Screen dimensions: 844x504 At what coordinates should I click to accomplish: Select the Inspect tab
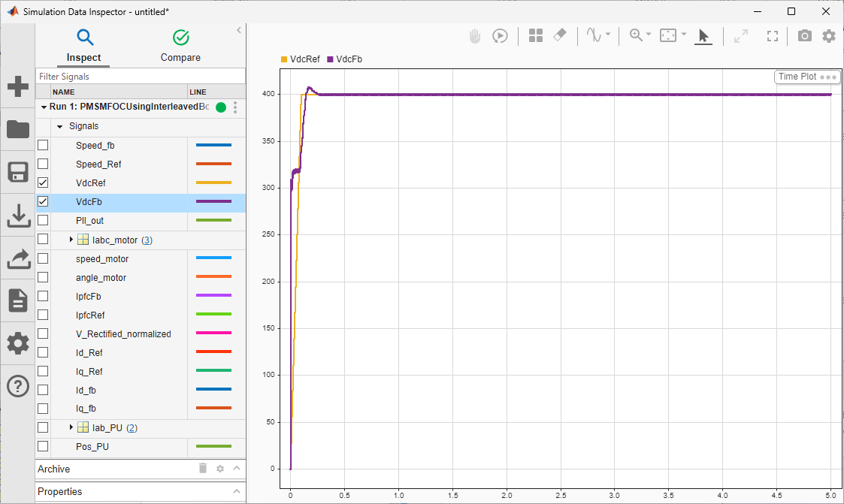(83, 46)
